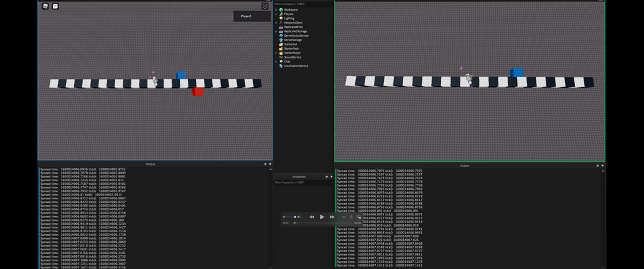
Task: Click the fast-forward button in video player
Action: coord(332,217)
